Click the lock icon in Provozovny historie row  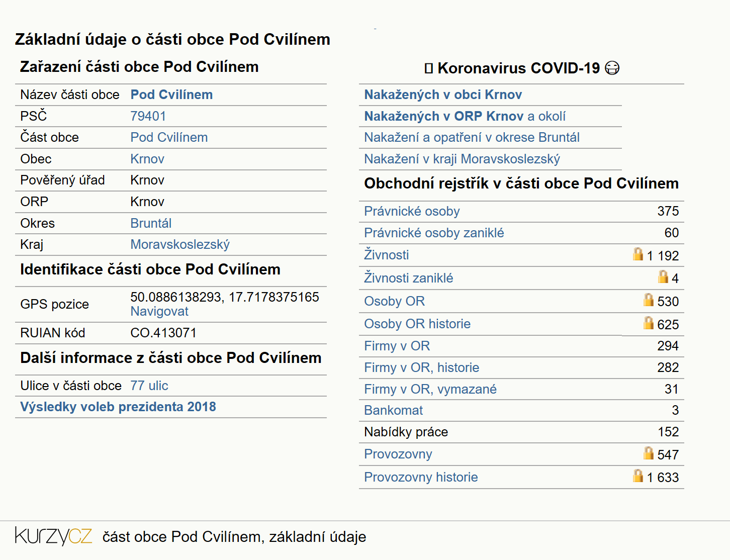point(638,476)
